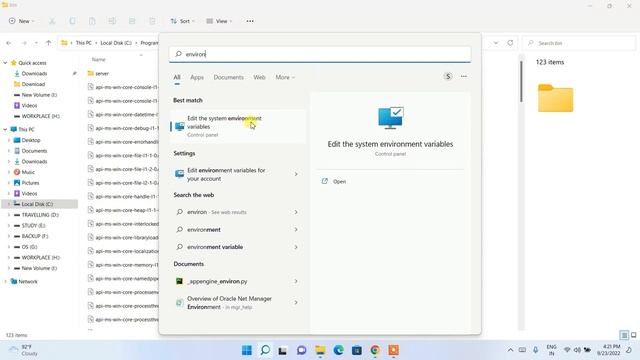The height and width of the screenshot is (360, 640).
Task: Open the New menu in File Explorer
Action: pyautogui.click(x=21, y=21)
